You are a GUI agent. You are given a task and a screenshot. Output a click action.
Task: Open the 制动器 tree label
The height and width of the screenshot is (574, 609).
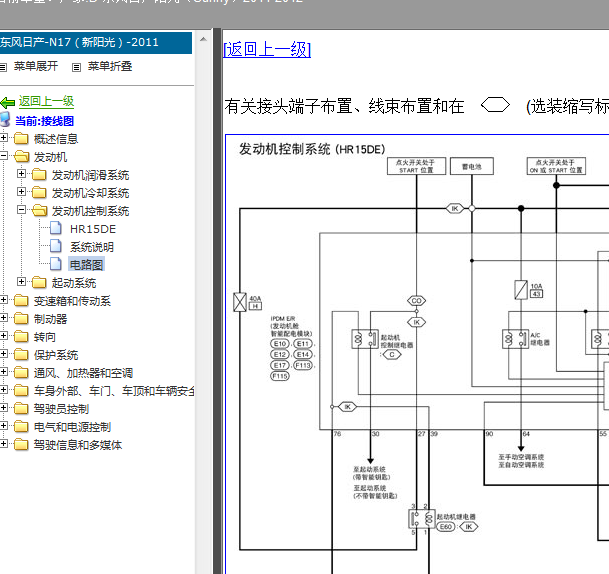pyautogui.click(x=50, y=319)
